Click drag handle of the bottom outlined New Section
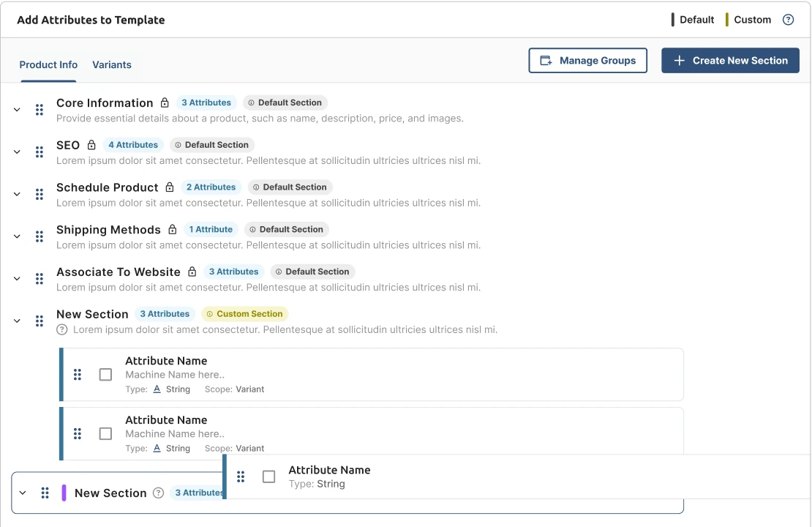Screen dimensions: 812x527 click(45, 493)
